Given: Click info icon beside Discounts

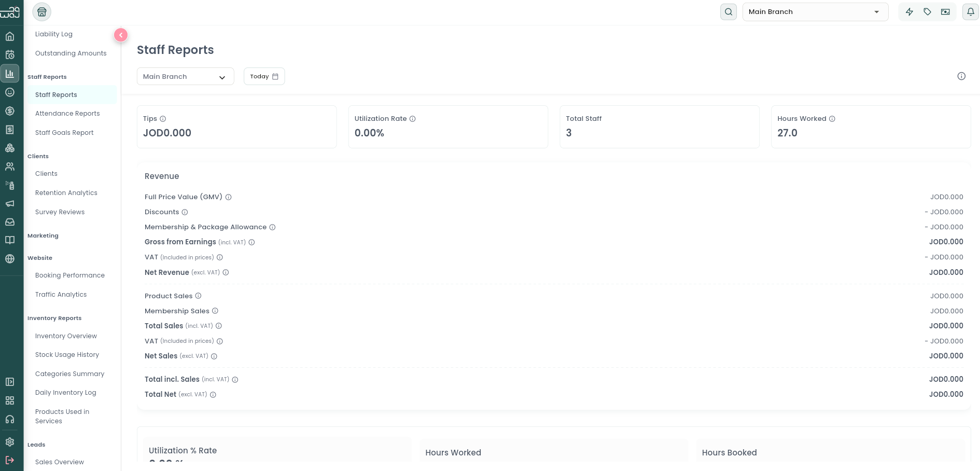Looking at the screenshot, I should (x=185, y=212).
